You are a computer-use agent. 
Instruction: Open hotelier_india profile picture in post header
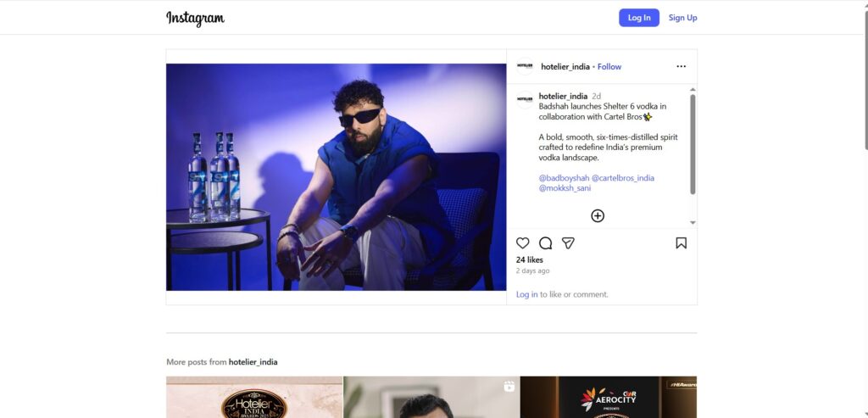pyautogui.click(x=525, y=66)
